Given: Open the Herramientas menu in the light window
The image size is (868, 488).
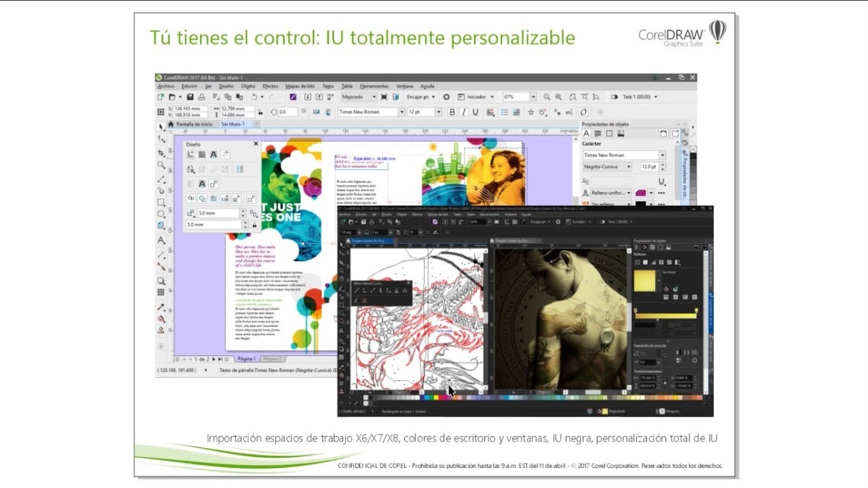Looking at the screenshot, I should click(374, 86).
